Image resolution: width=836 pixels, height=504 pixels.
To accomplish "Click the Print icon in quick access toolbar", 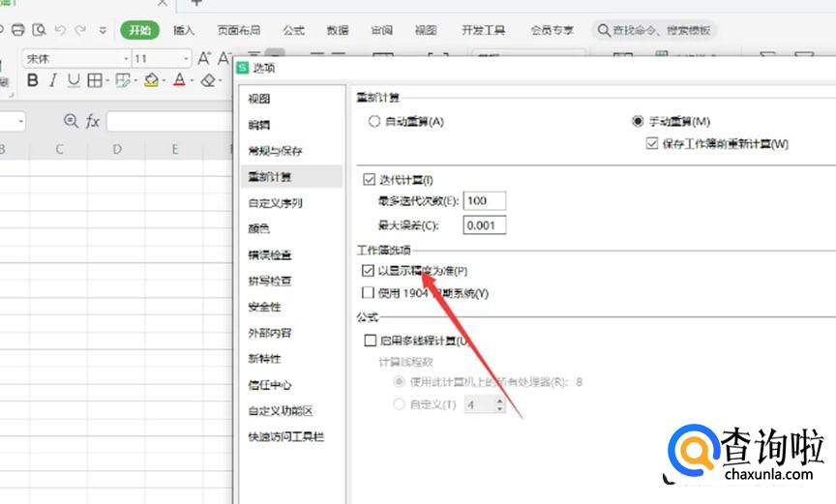I will (18, 30).
